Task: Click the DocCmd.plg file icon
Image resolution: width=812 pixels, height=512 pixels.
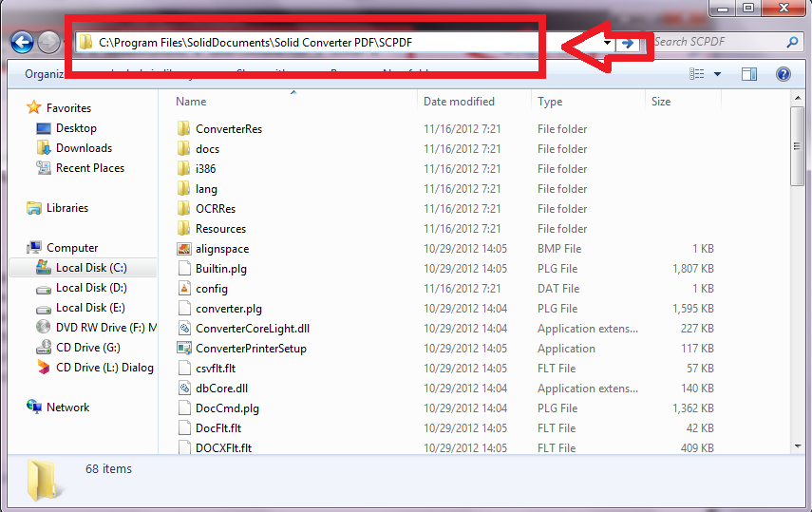Action: coord(184,408)
